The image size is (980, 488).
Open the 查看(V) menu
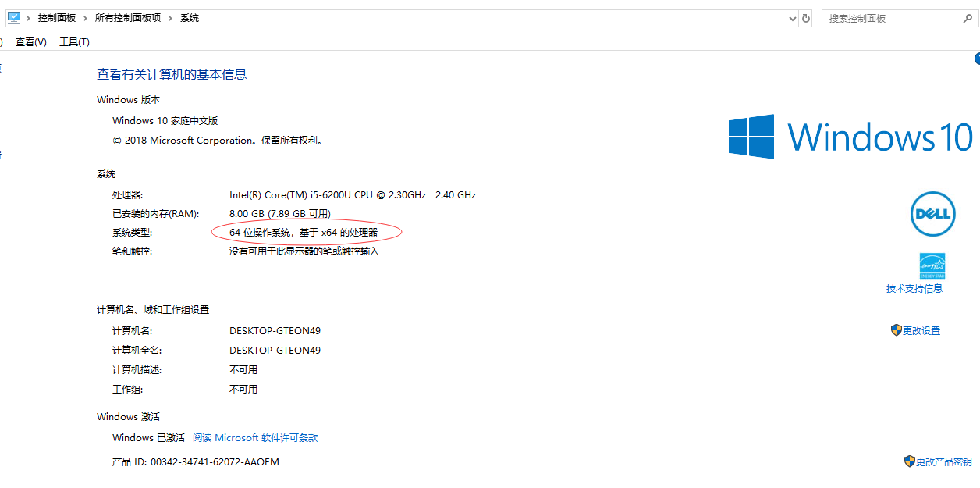(x=31, y=42)
